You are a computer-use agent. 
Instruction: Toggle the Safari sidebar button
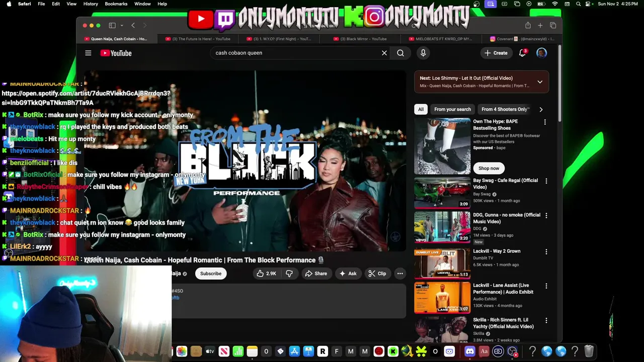[x=112, y=25]
